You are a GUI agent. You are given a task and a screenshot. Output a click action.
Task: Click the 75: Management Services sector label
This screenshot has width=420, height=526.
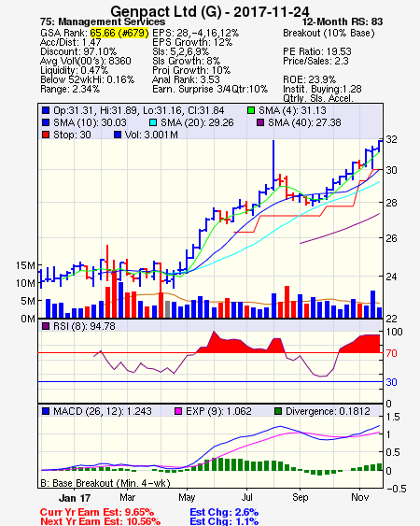(x=103, y=21)
